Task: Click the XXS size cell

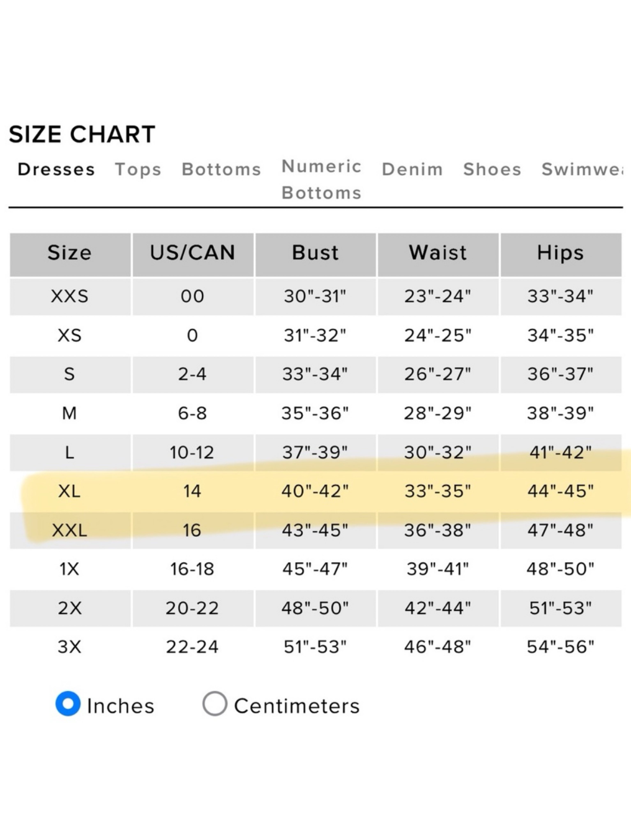Action: click(70, 297)
